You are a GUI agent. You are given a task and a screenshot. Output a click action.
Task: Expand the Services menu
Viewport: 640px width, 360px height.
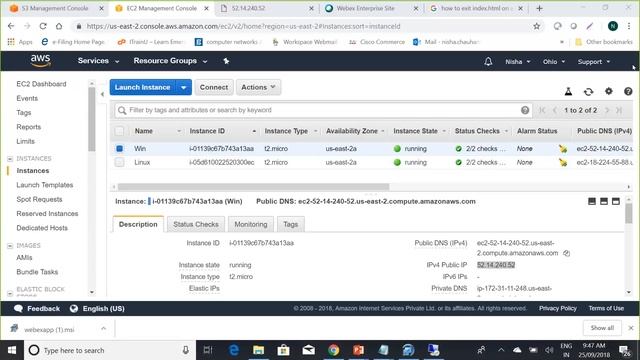tap(98, 61)
